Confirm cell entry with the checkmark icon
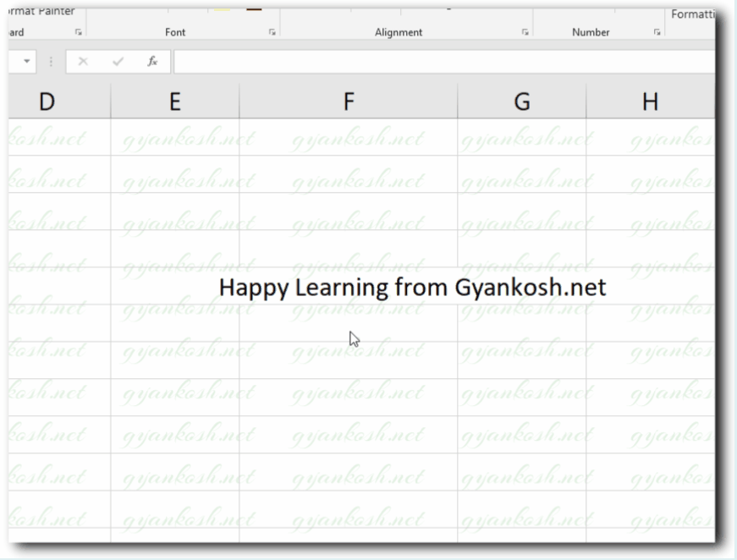 [118, 61]
